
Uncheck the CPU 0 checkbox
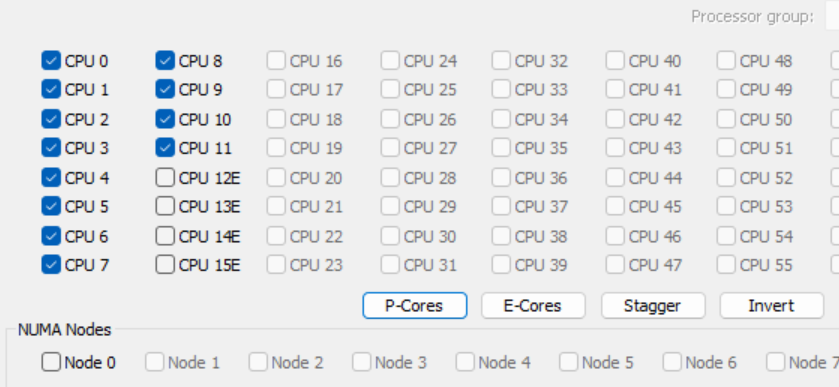click(x=51, y=60)
